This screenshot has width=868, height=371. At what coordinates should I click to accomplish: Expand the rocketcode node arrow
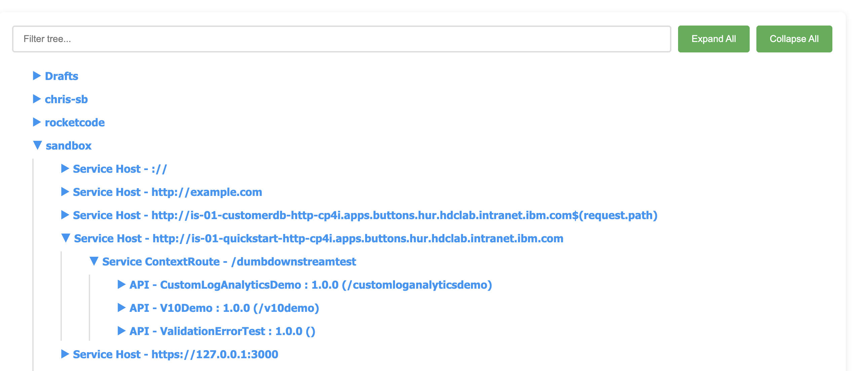[36, 122]
